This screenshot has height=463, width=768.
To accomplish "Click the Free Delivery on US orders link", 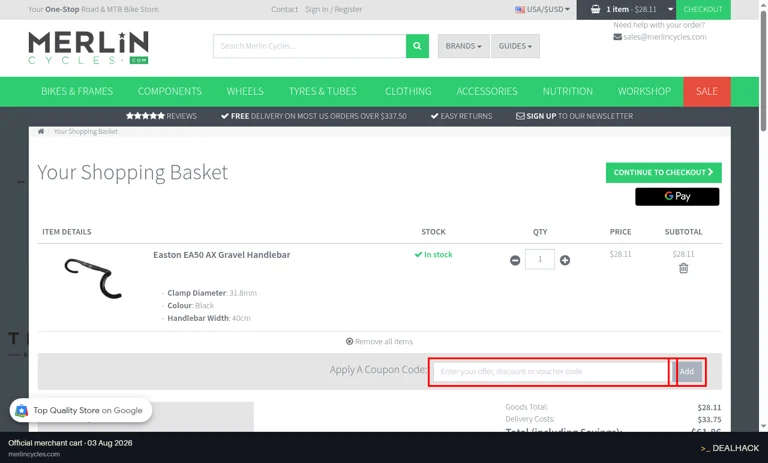I will tap(314, 116).
